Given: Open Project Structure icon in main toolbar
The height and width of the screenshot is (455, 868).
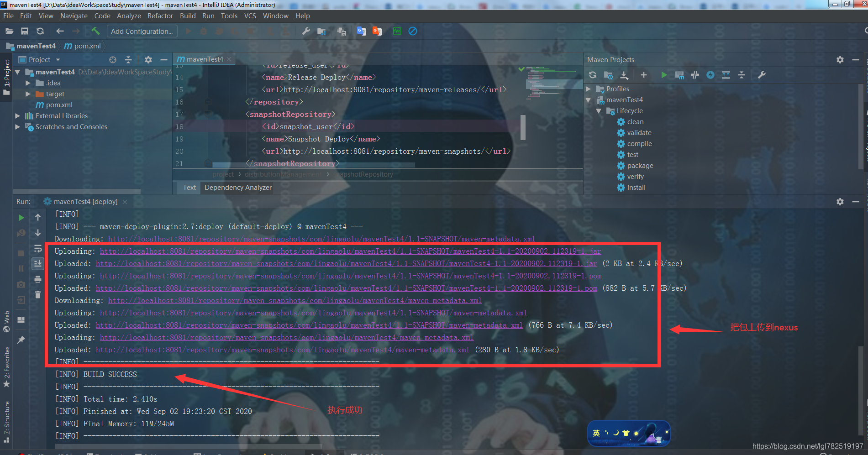Looking at the screenshot, I should click(321, 31).
